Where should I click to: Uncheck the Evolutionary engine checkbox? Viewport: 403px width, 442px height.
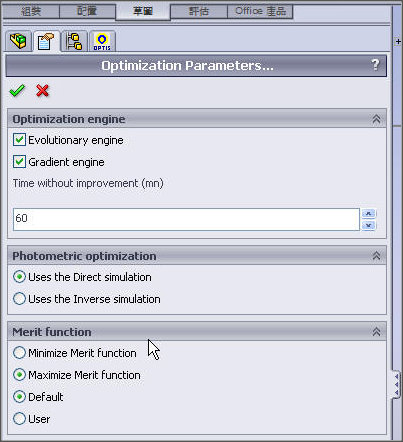[19, 140]
